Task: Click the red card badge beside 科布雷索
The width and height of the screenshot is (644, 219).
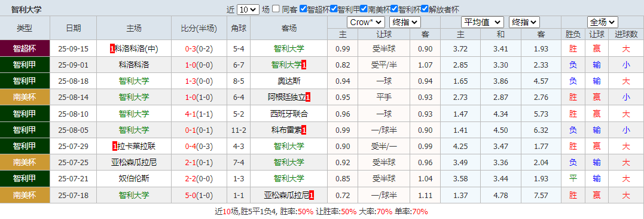Action: pyautogui.click(x=304, y=130)
